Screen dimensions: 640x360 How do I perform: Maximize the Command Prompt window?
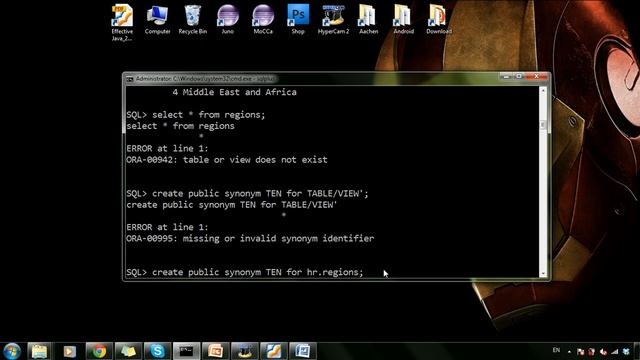(518, 76)
